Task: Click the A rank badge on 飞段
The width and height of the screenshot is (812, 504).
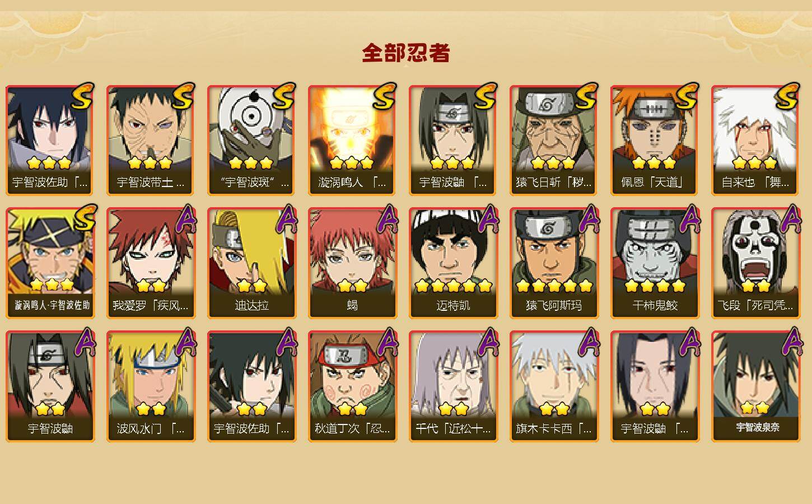Action: [x=790, y=219]
